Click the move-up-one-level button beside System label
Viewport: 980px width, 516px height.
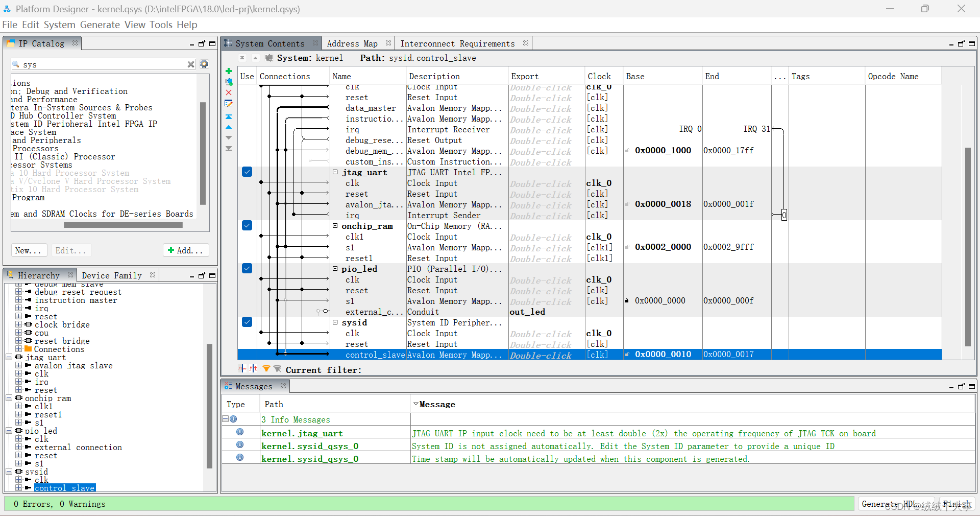click(256, 58)
